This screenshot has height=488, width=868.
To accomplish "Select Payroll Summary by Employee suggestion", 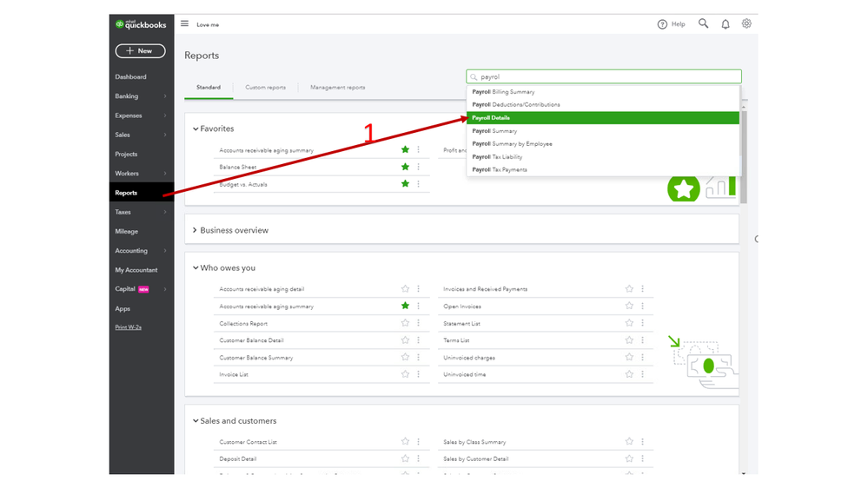I will [x=603, y=144].
